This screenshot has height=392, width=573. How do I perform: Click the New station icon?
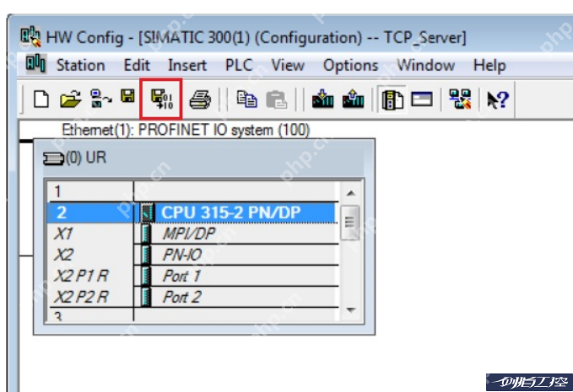(x=41, y=99)
